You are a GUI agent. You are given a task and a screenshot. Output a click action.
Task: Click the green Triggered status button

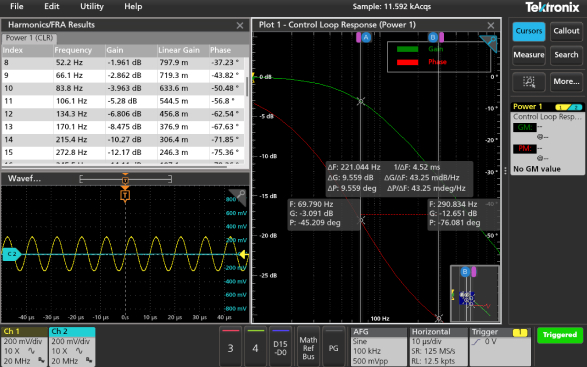[560, 335]
